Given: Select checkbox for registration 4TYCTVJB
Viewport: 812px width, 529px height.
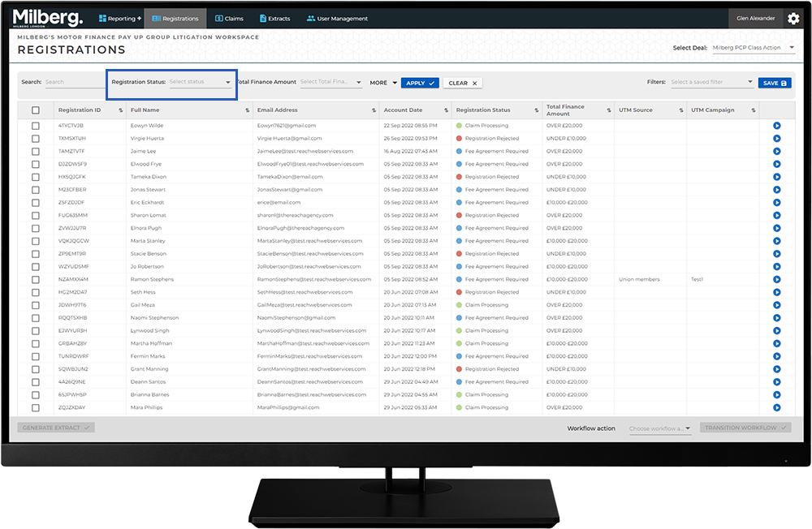Looking at the screenshot, I should click(35, 126).
